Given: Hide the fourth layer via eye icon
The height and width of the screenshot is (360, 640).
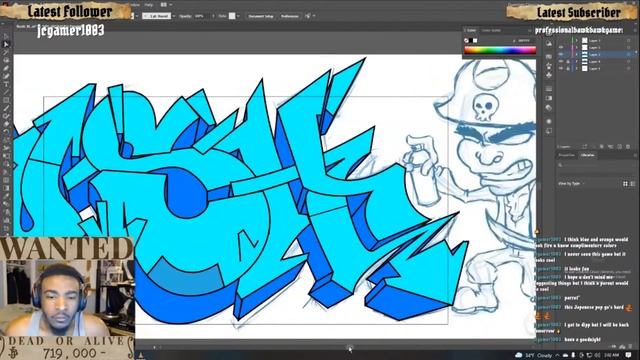Looking at the screenshot, I should 561,61.
